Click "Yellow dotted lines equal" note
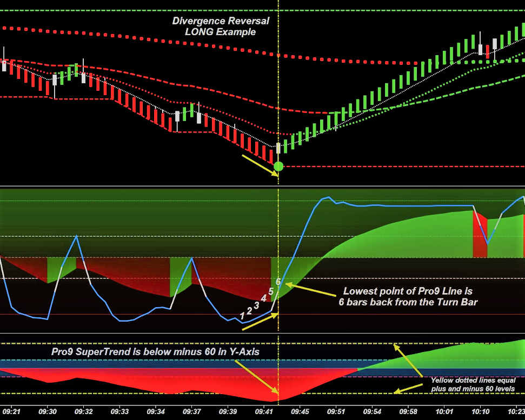525x420 pixels. click(473, 384)
